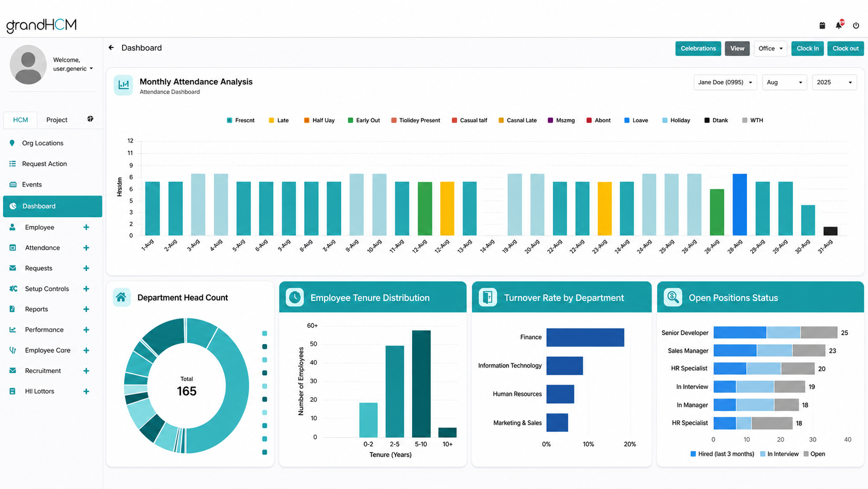Go back using the arrow beside Dashboard
The width and height of the screenshot is (868, 489).
111,48
